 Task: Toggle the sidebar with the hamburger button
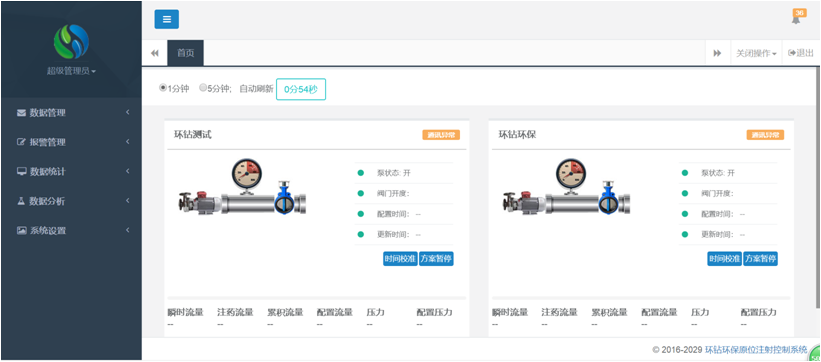tap(167, 19)
